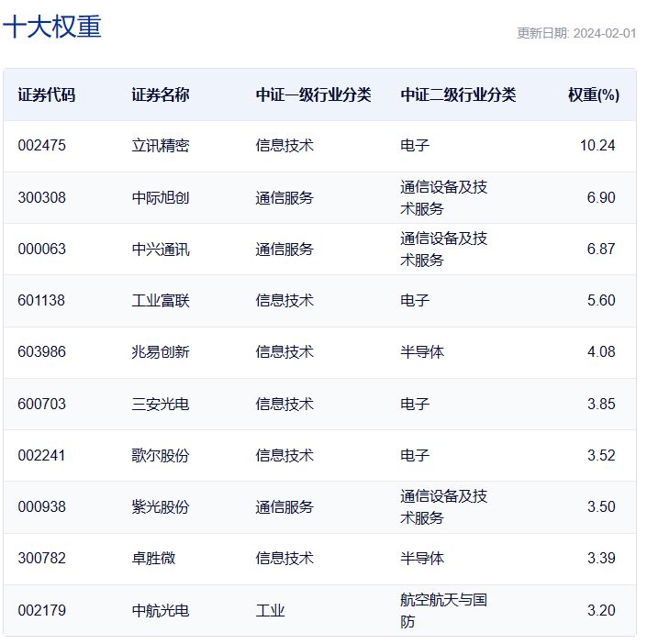The height and width of the screenshot is (644, 647).
Task: Click the 权重(%) column header
Action: pyautogui.click(x=593, y=95)
